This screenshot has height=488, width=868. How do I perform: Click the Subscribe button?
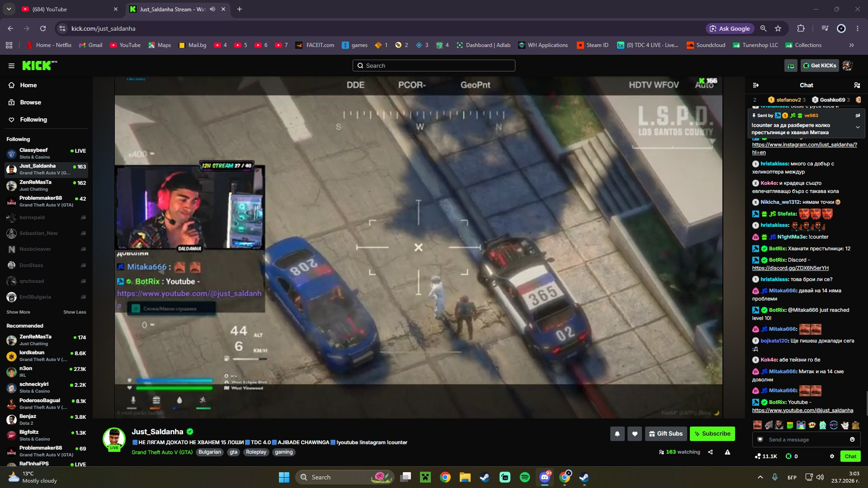click(712, 434)
